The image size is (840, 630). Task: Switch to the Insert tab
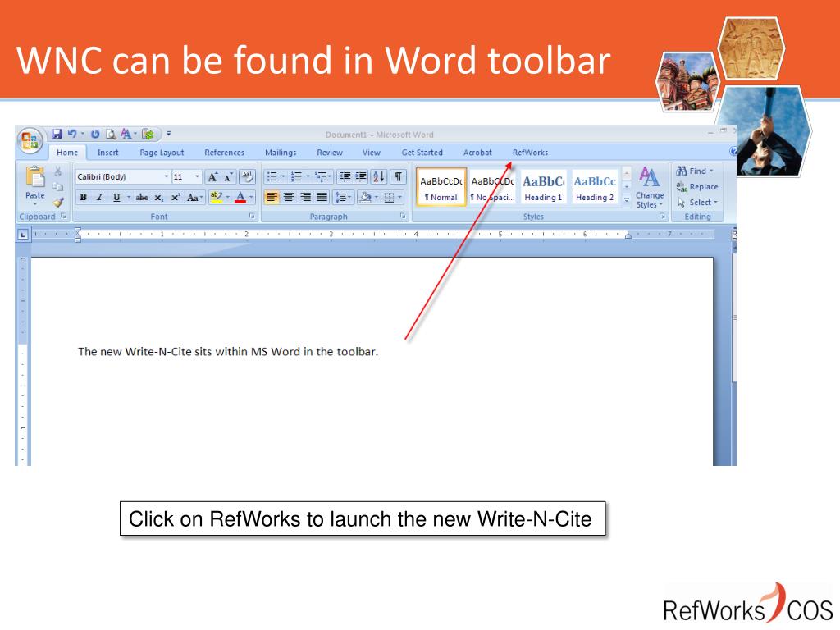pyautogui.click(x=107, y=153)
